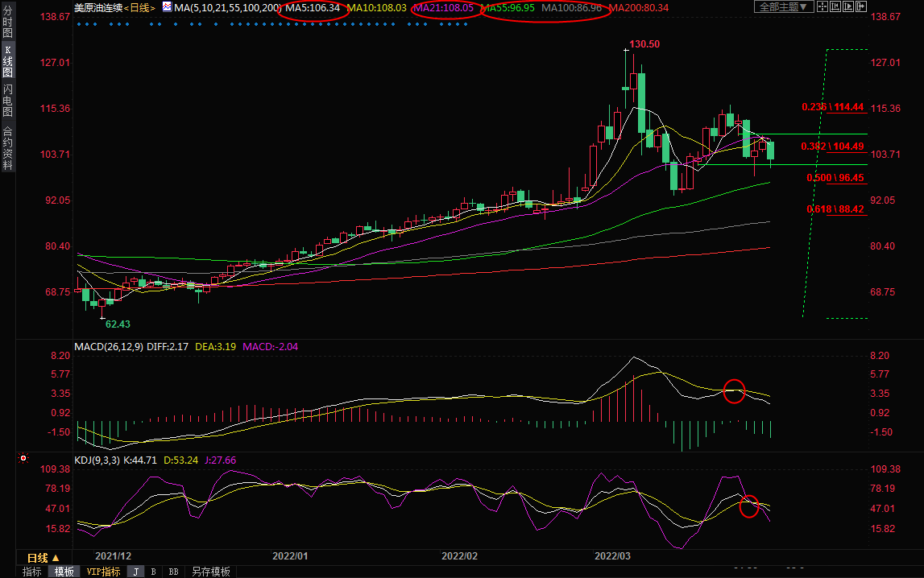
Task: Click the 另存模板 button
Action: tap(209, 572)
